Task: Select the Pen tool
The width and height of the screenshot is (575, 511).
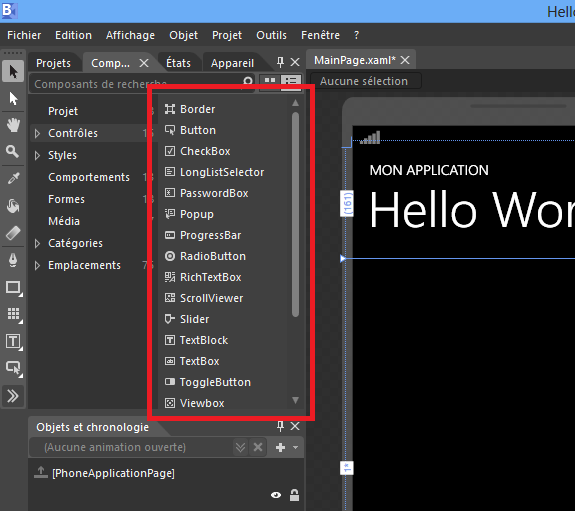Action: [13, 260]
